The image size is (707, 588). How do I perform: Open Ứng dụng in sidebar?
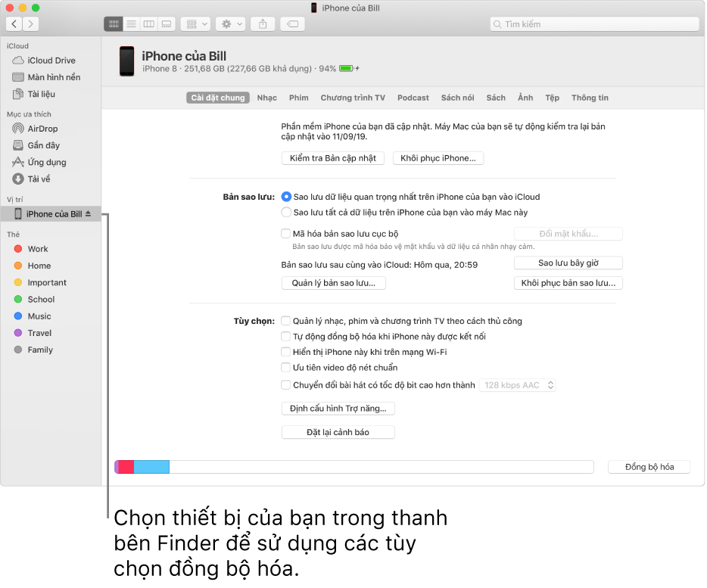(x=39, y=162)
